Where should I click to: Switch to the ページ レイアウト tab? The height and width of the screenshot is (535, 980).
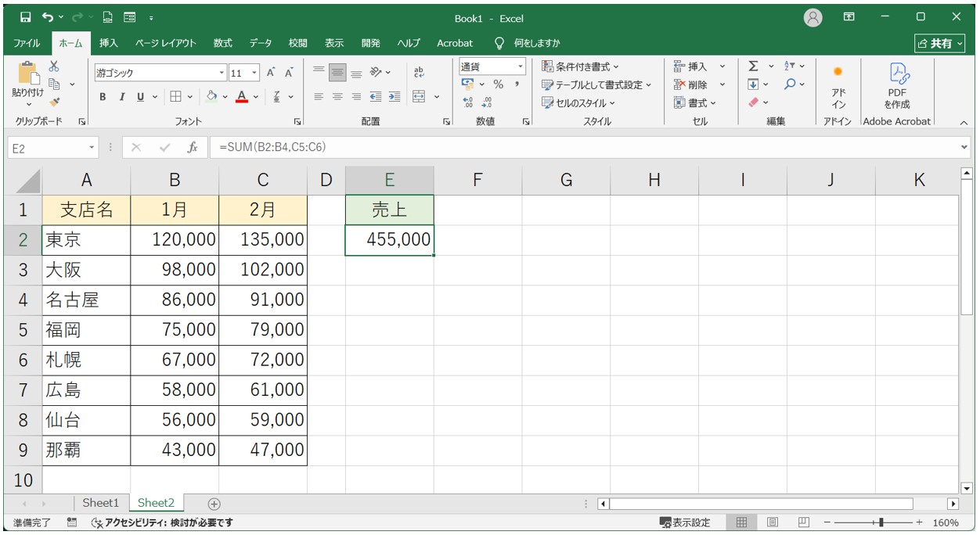coord(166,43)
